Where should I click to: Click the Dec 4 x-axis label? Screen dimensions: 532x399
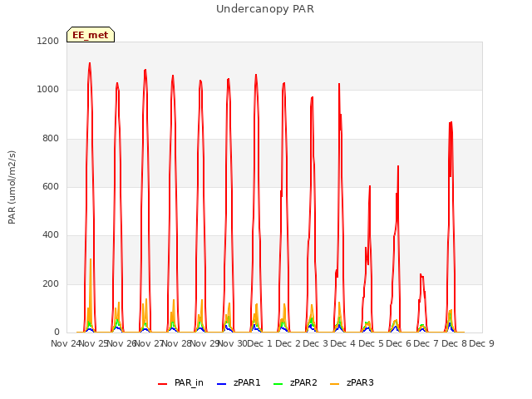click(x=342, y=343)
